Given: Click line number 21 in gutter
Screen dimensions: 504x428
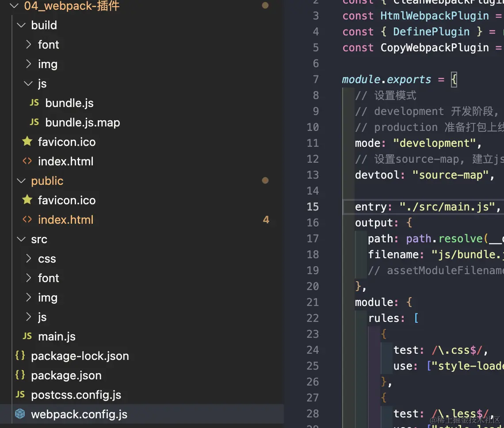Looking at the screenshot, I should 313,302.
